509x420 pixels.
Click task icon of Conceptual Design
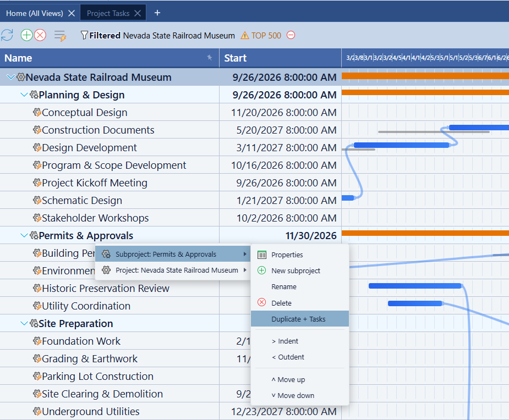click(x=37, y=112)
